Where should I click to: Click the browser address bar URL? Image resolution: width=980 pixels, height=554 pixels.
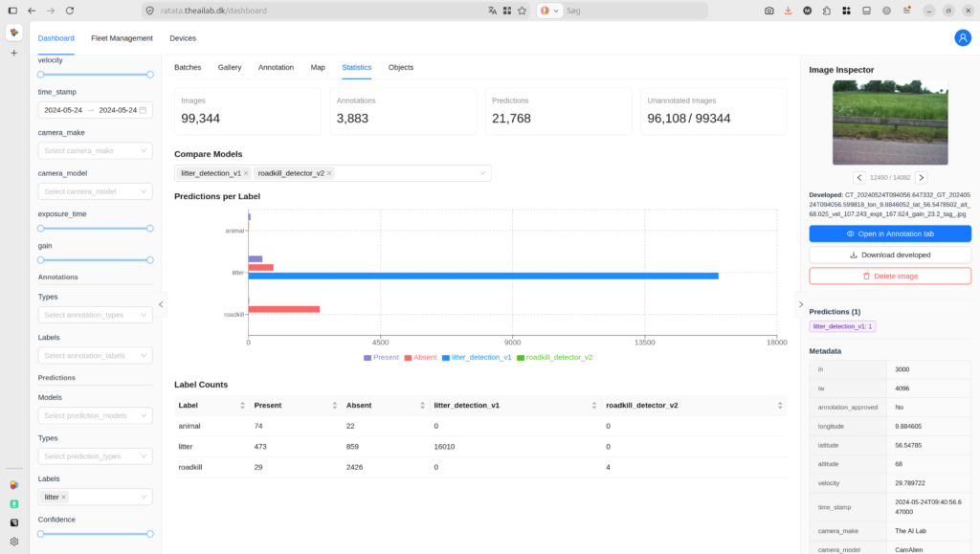(213, 11)
